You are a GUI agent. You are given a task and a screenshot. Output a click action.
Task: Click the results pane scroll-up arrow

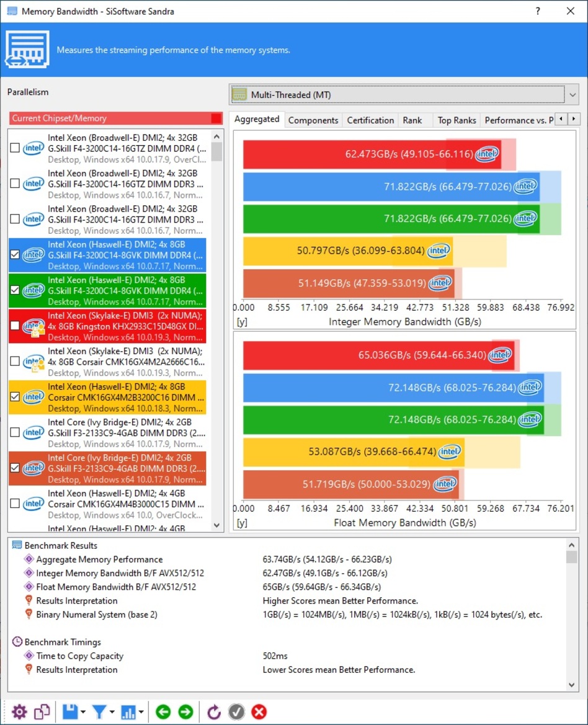(572, 545)
